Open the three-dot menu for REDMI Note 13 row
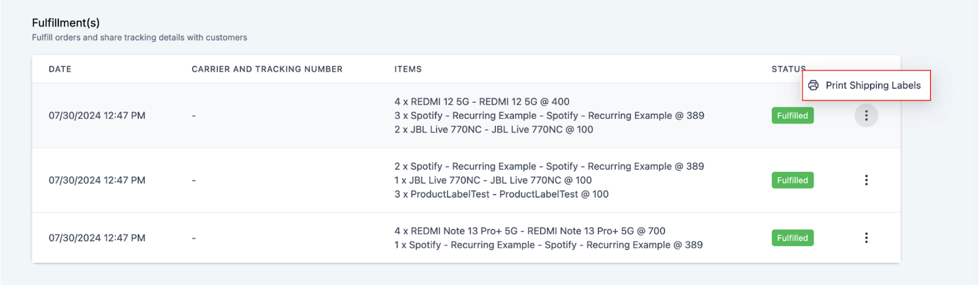 click(x=866, y=238)
